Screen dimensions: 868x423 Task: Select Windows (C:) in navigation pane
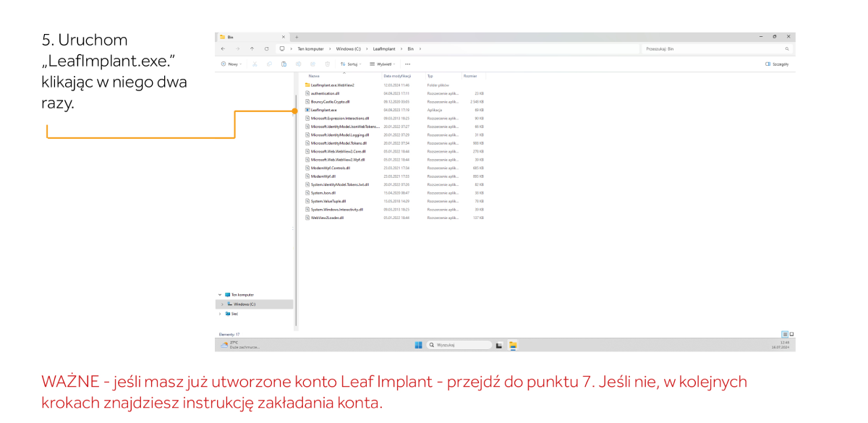click(x=255, y=304)
